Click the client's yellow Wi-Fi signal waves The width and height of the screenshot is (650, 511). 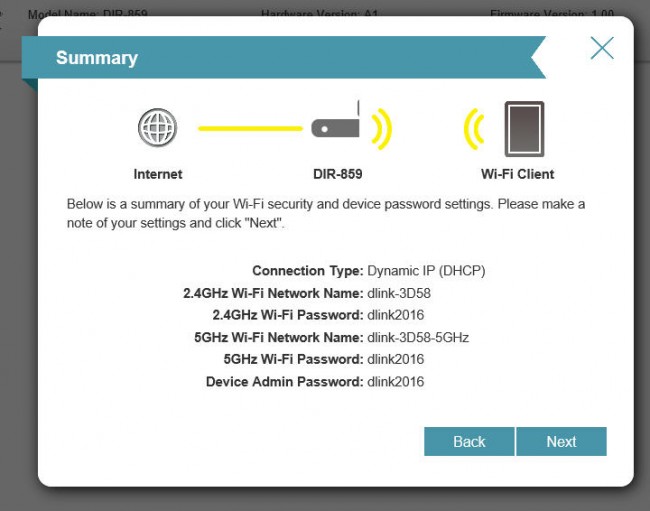coord(474,129)
